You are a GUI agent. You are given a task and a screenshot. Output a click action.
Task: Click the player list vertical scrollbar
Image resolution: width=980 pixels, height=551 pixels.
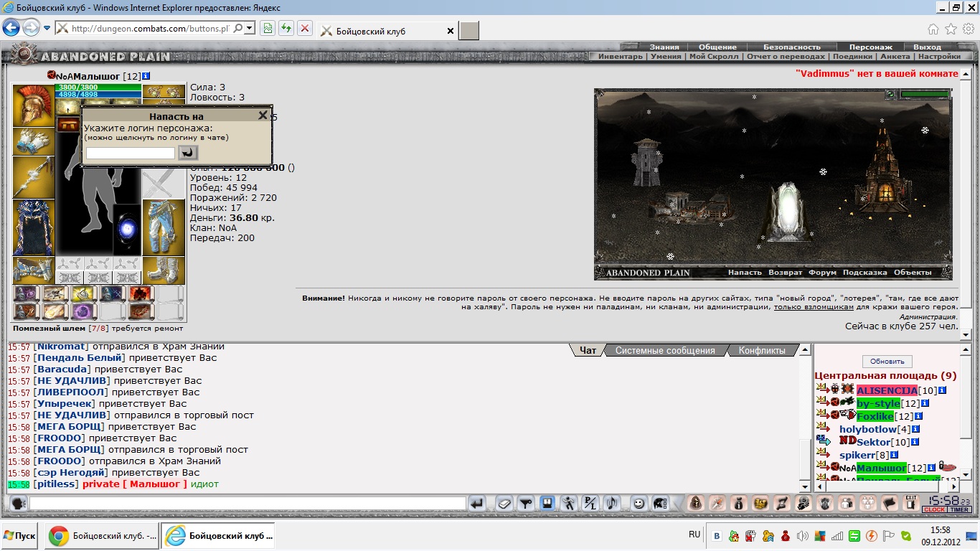point(966,413)
